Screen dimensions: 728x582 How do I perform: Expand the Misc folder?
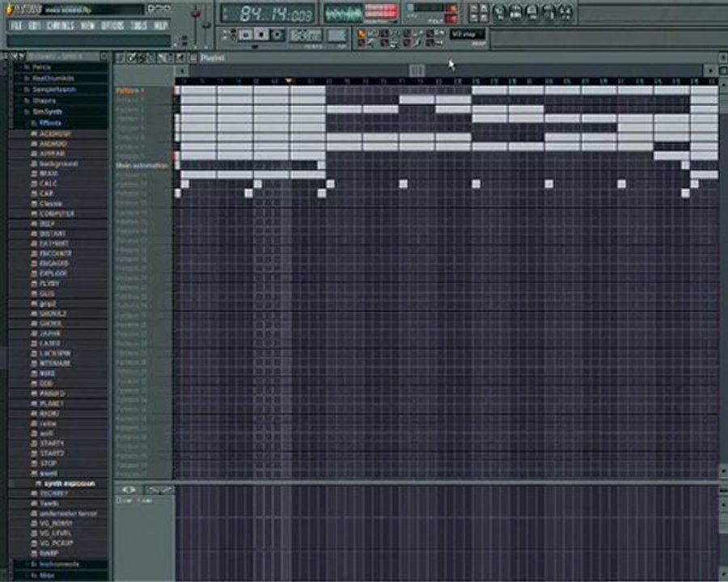pyautogui.click(x=46, y=576)
